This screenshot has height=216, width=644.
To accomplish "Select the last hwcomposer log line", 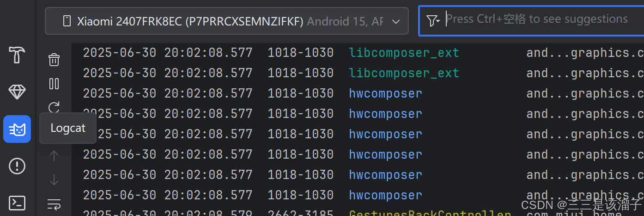I will pyautogui.click(x=358, y=195).
